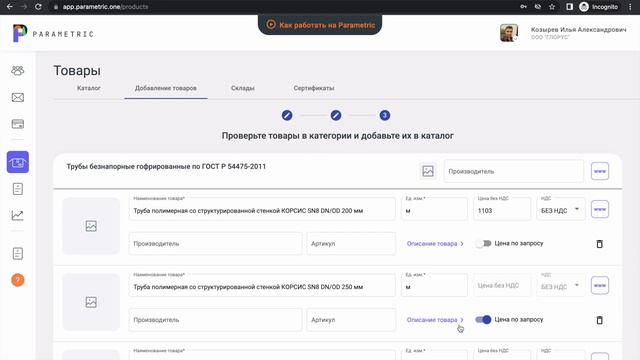Reload the browser page
Viewport: 640px width, 360px height.
click(x=38, y=7)
